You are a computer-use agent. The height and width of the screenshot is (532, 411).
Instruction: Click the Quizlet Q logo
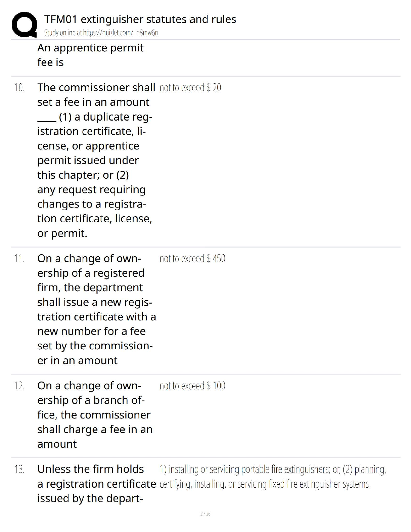tap(24, 24)
